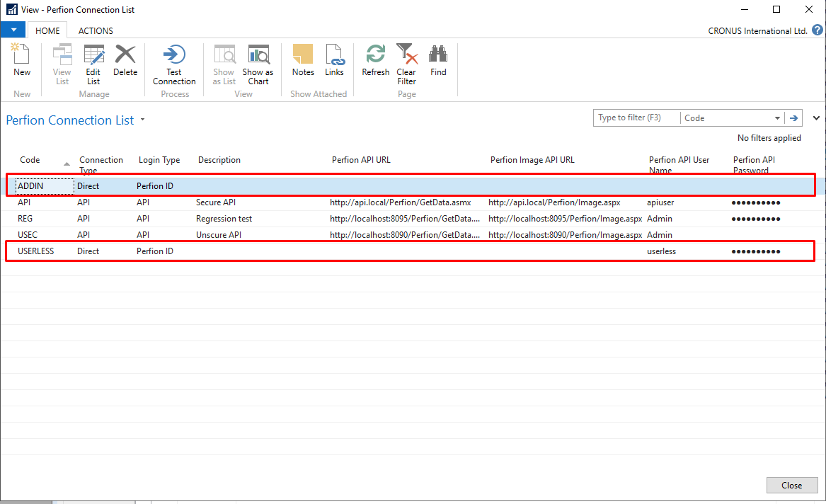
Task: Sort by the Code column header
Action: (30, 159)
